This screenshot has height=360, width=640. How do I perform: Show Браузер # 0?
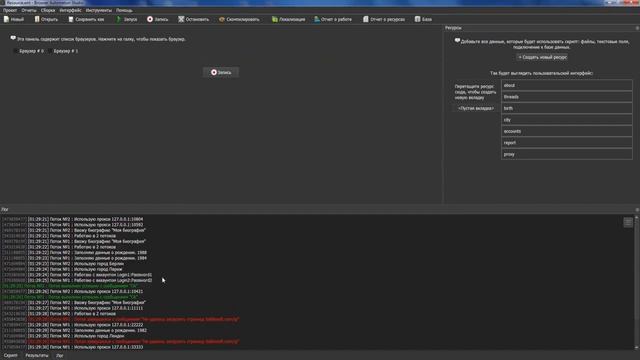(29, 51)
